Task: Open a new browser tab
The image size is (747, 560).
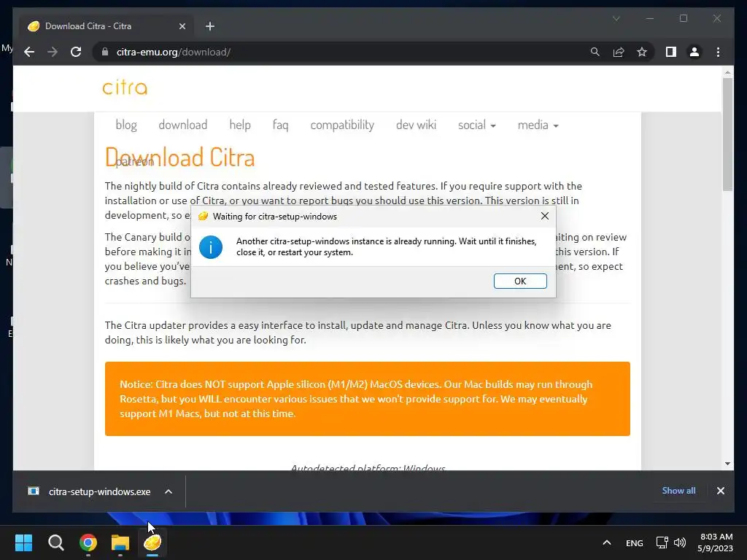Action: [210, 26]
